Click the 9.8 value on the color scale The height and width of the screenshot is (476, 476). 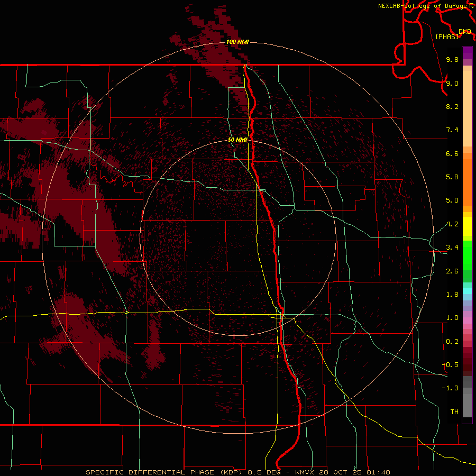[452, 59]
